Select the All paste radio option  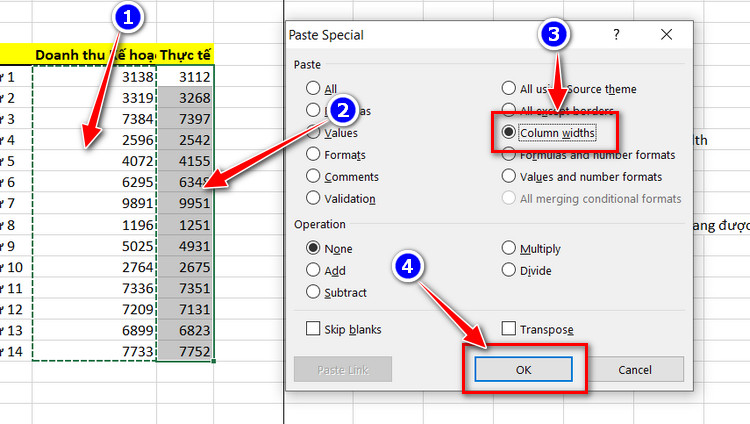pyautogui.click(x=313, y=88)
